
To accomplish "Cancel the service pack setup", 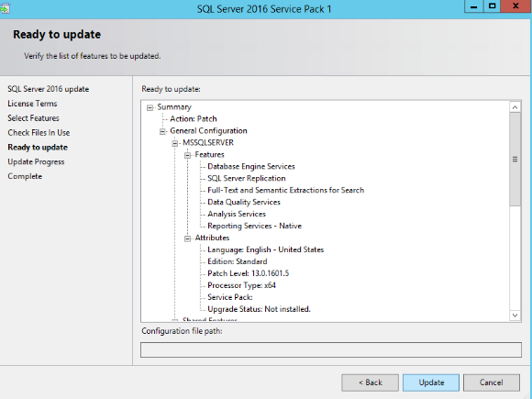I will (x=492, y=382).
